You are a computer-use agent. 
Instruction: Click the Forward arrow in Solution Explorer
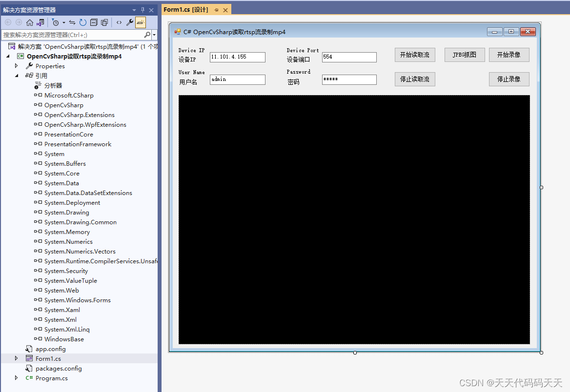(19, 22)
